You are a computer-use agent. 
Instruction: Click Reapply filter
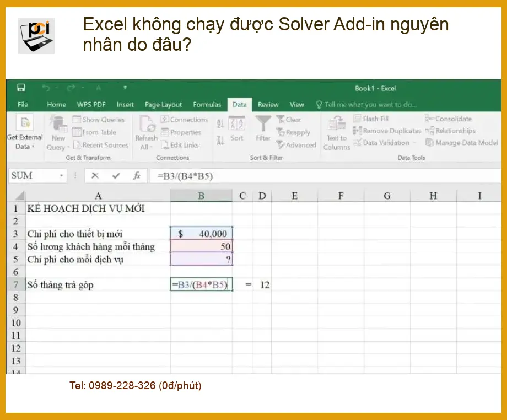pyautogui.click(x=293, y=132)
